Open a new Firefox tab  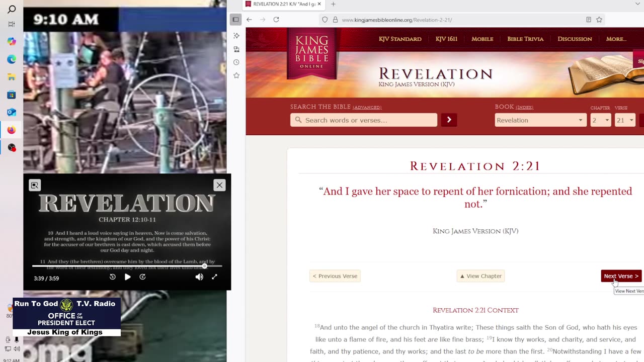(x=333, y=4)
